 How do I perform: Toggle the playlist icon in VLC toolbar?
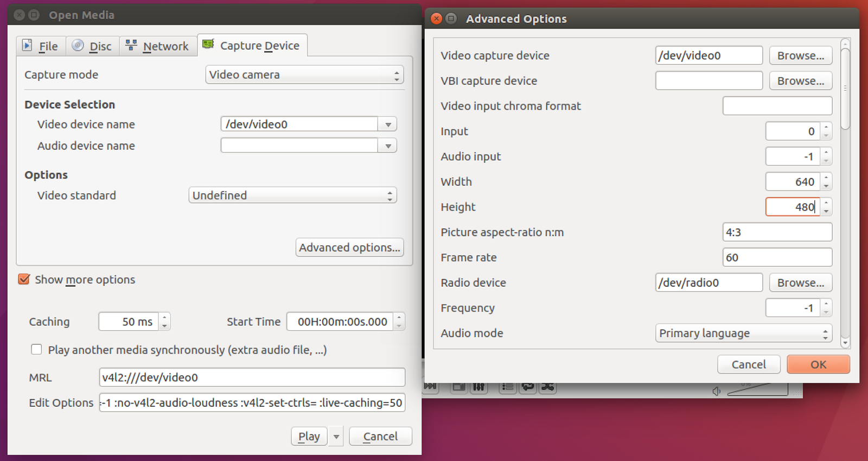coord(508,387)
